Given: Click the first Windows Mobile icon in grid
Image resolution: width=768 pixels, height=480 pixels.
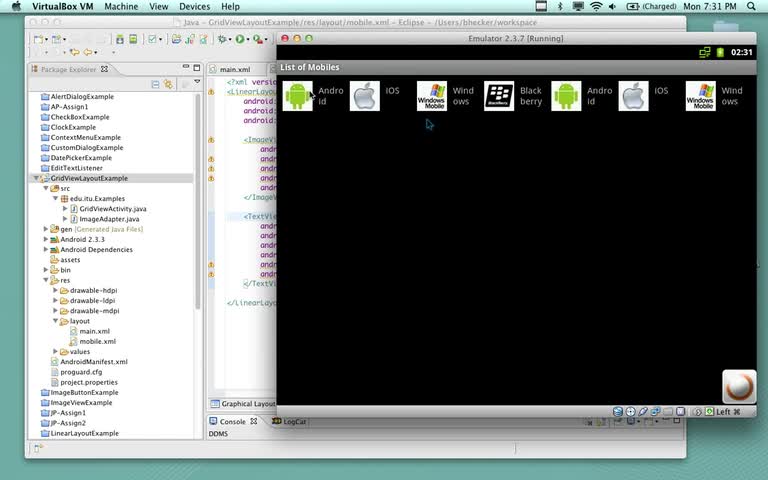Looking at the screenshot, I should click(432, 96).
